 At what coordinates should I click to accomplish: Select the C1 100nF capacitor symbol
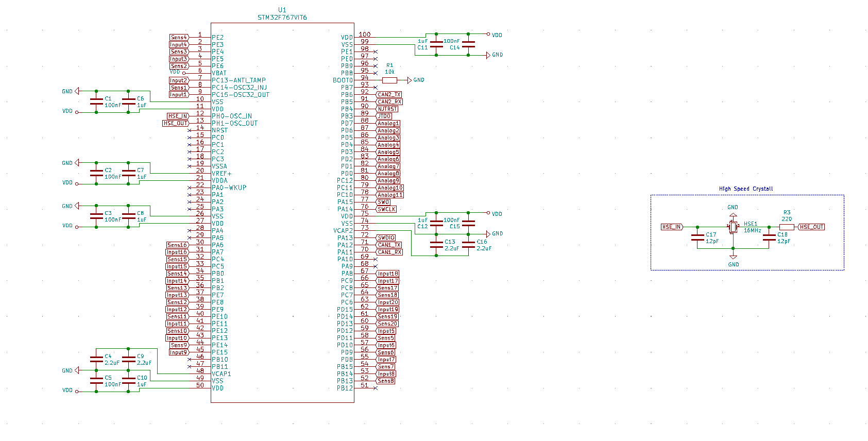pos(96,101)
